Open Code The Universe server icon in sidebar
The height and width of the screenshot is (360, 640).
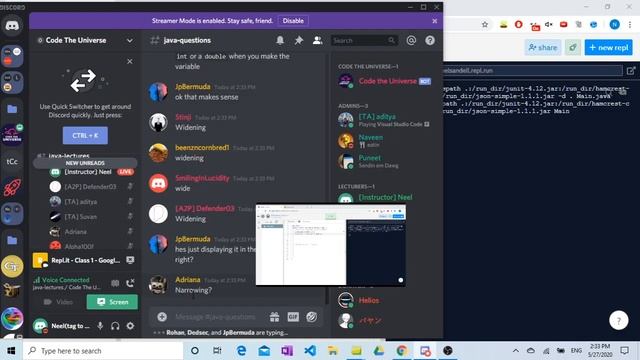point(12,135)
